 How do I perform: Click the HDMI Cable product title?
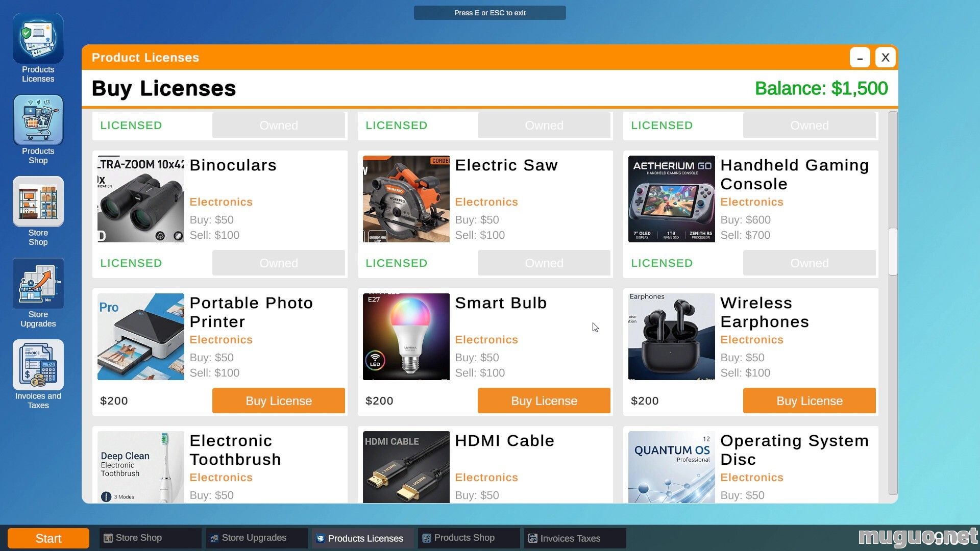coord(504,441)
